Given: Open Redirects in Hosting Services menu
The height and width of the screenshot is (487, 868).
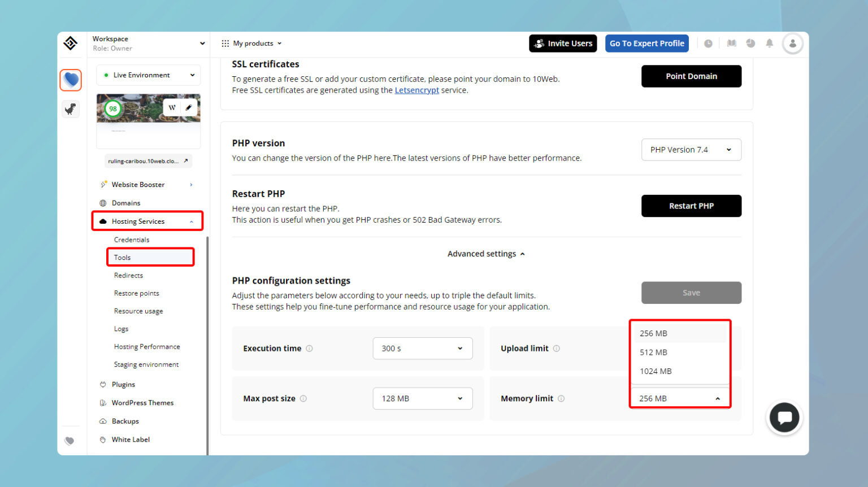Looking at the screenshot, I should click(x=128, y=276).
